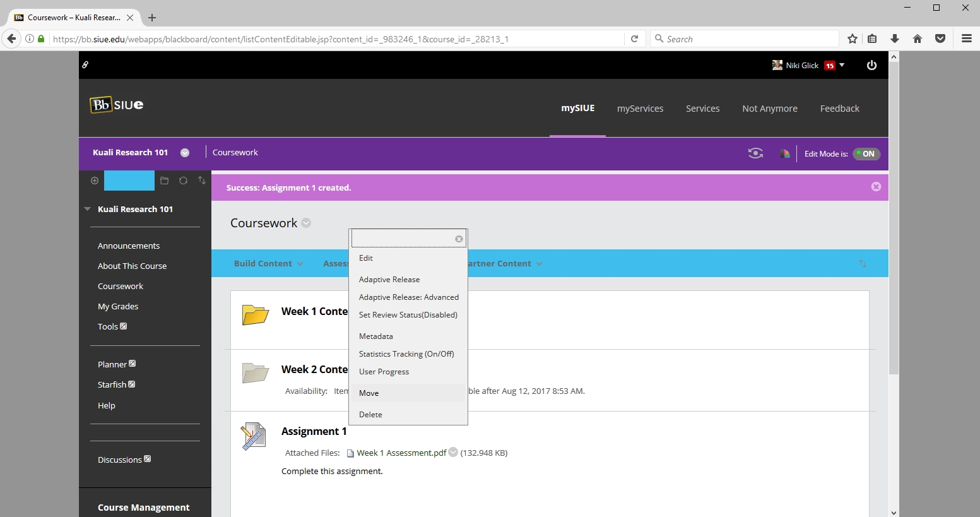Viewport: 980px width, 517px height.
Task: Click the refresh course menu icon
Action: [183, 181]
